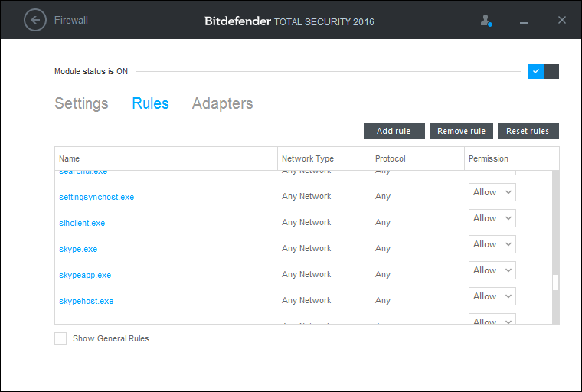Sort by the Protocol column header
The width and height of the screenshot is (582, 392).
pyautogui.click(x=417, y=158)
